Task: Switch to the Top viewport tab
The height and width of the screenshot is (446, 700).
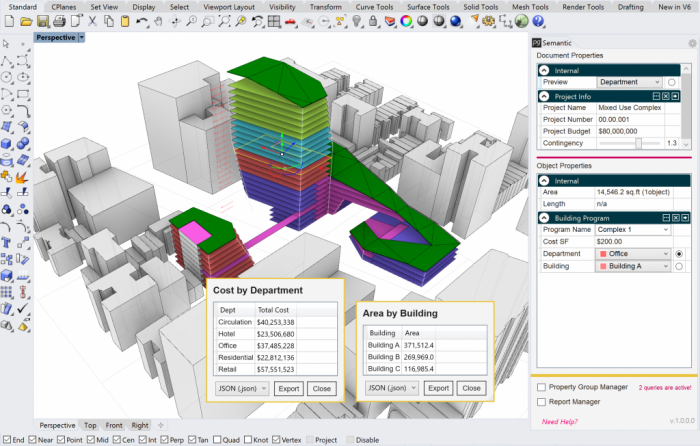Action: (x=90, y=425)
